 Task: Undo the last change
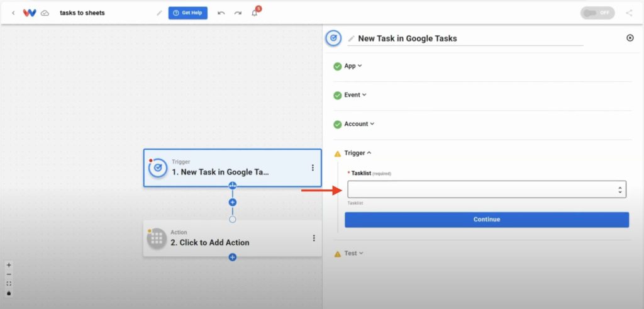(x=221, y=13)
